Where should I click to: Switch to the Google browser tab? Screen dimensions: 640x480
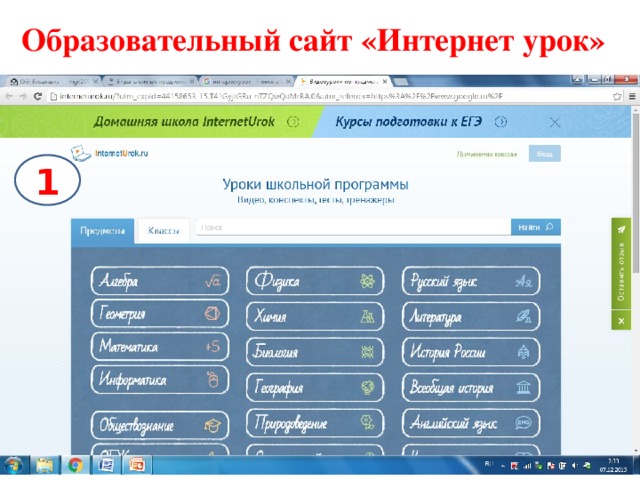tap(247, 82)
